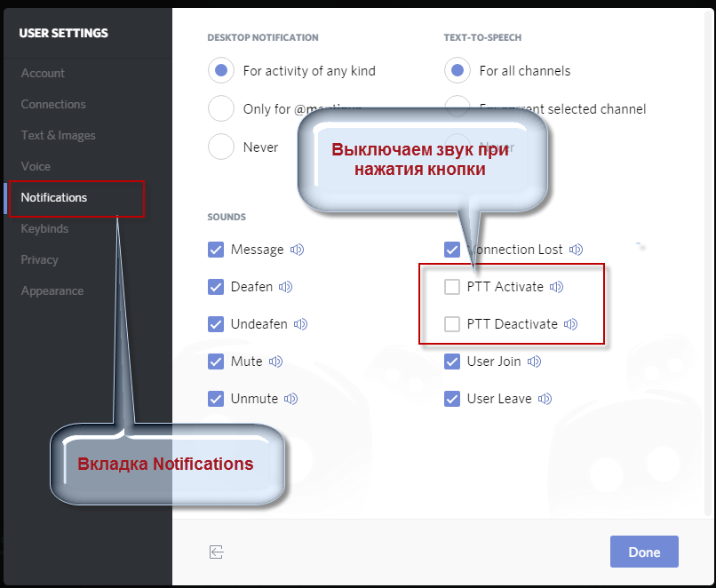The image size is (716, 588).
Task: Uncheck the Connection Lost checkbox
Action: tap(452, 250)
